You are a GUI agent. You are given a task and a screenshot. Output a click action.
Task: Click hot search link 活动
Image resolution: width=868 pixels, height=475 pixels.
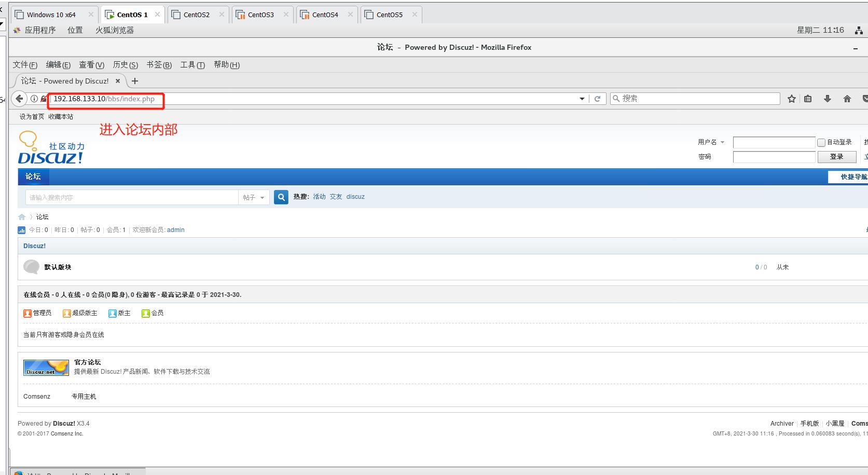point(319,197)
